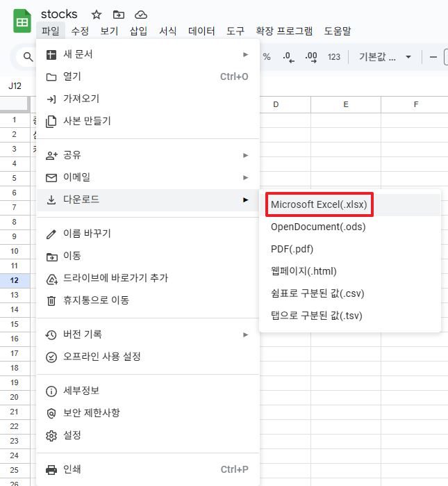Choose 인쇄 print option
The width and height of the screenshot is (448, 486).
tap(148, 469)
